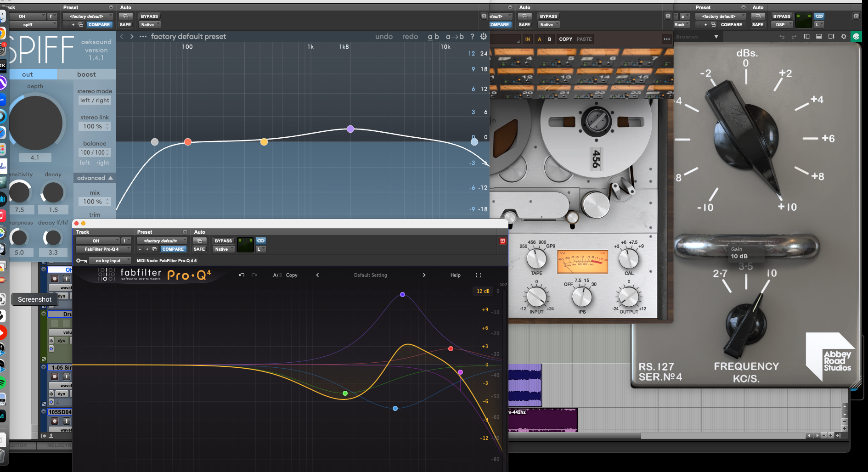Open DSP dropdown in RS127 header
This screenshot has width=868, height=472.
[782, 24]
